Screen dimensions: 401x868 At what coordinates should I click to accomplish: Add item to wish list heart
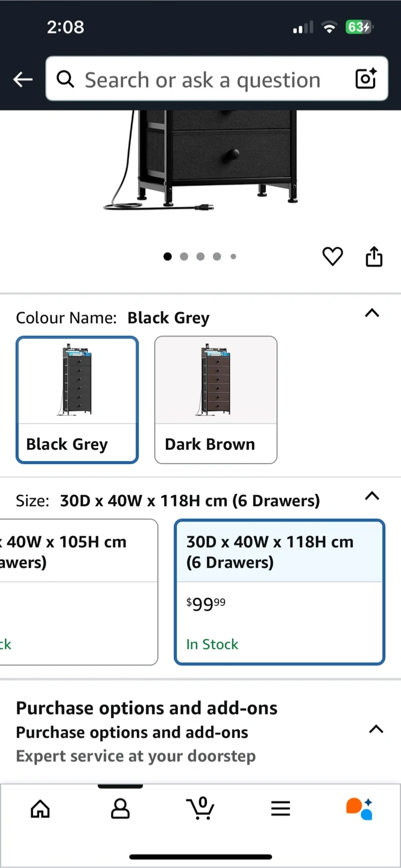332,257
